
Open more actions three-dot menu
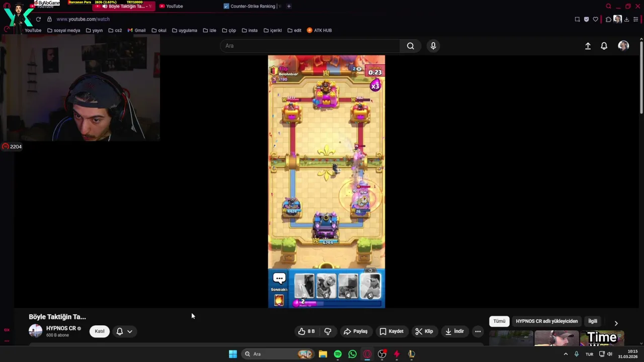[x=478, y=331]
